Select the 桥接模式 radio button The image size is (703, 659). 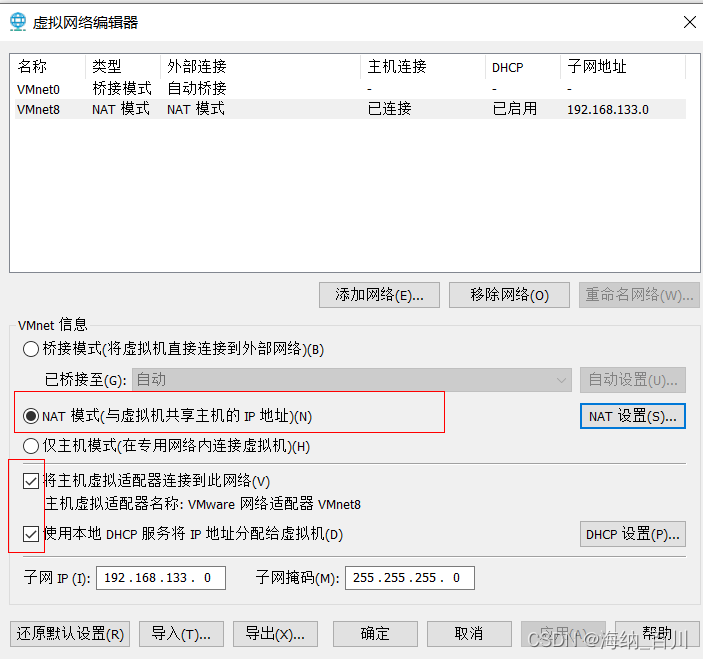[31, 349]
